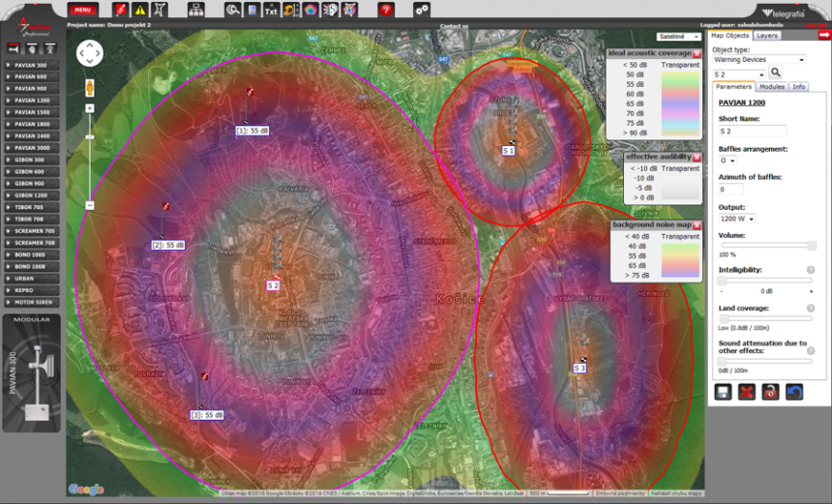The width and height of the screenshot is (832, 504).
Task: Select the Parameters tab
Action: coord(734,86)
